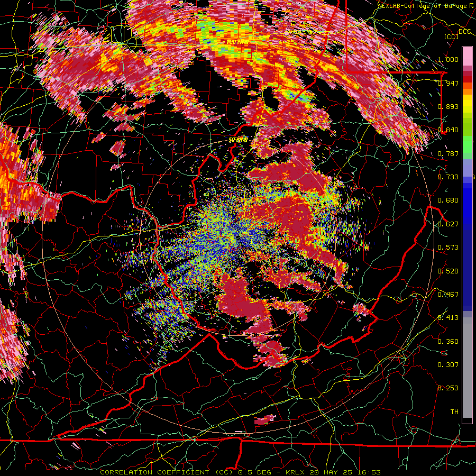This screenshot has width=476, height=476.
Task: Click the TH threshold label
Action: 454,412
